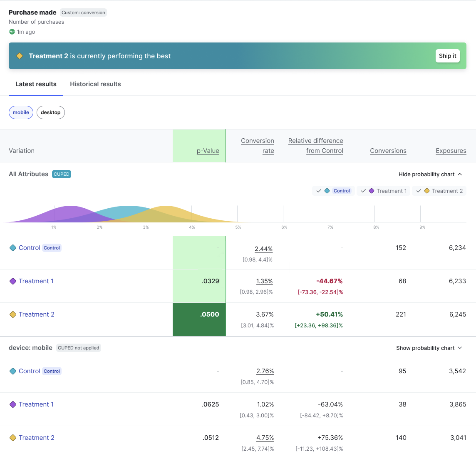Click the yellow diamond beside Treatment 2 in mobile section
Viewport: 476px width, 459px height.
13,438
